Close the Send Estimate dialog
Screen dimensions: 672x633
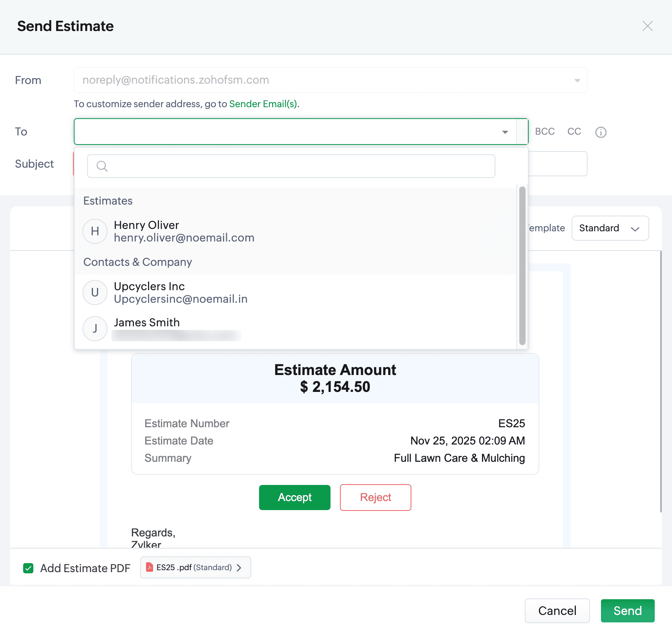tap(647, 26)
